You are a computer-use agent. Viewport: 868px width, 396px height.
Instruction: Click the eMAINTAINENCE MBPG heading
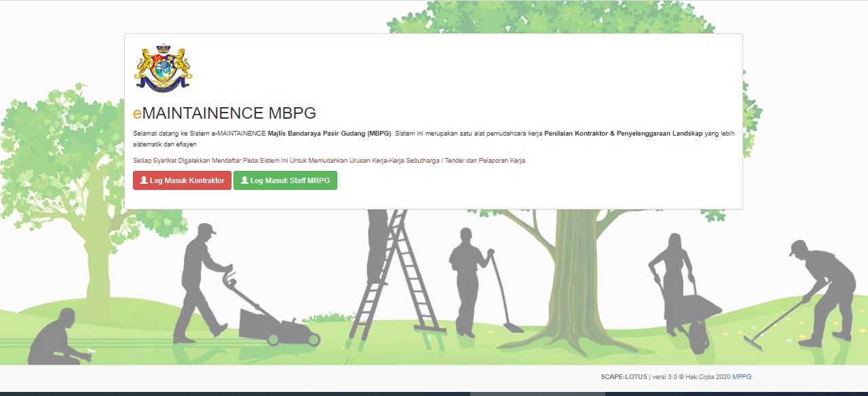tap(225, 113)
